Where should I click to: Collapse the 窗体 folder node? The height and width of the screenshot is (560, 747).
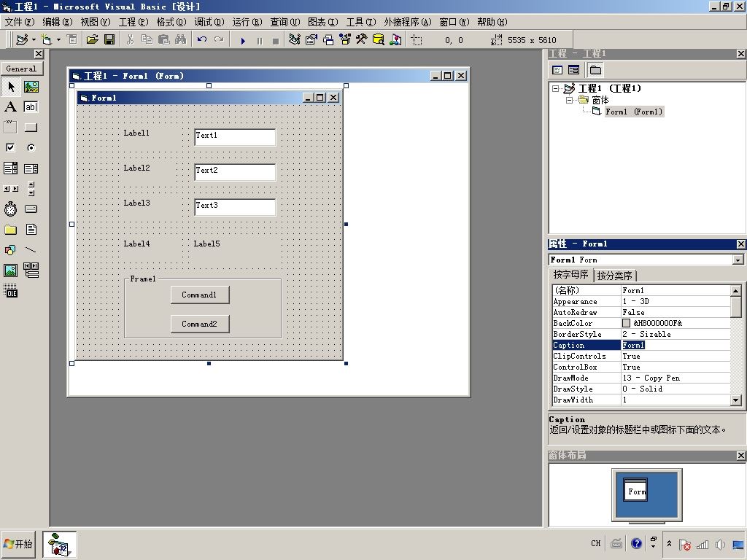point(569,100)
